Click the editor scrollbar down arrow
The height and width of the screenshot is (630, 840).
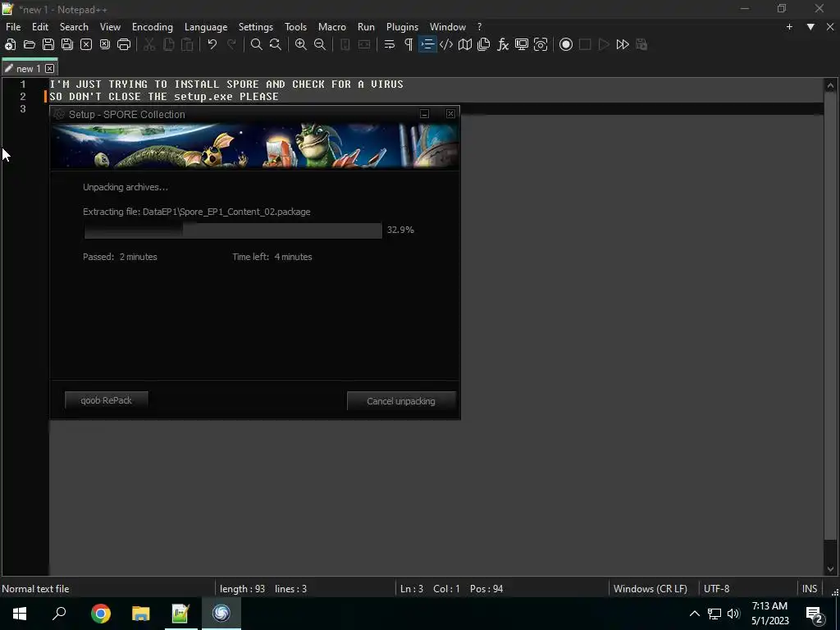(x=830, y=569)
